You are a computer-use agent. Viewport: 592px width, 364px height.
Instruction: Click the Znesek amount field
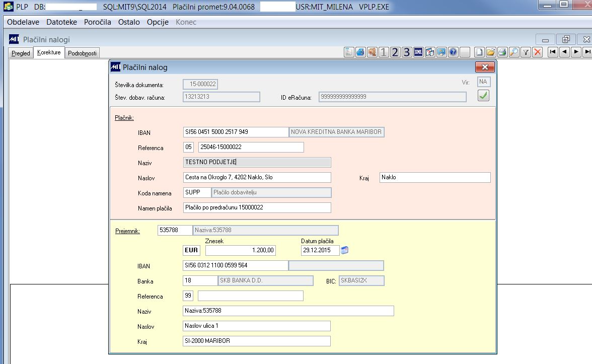tap(240, 250)
